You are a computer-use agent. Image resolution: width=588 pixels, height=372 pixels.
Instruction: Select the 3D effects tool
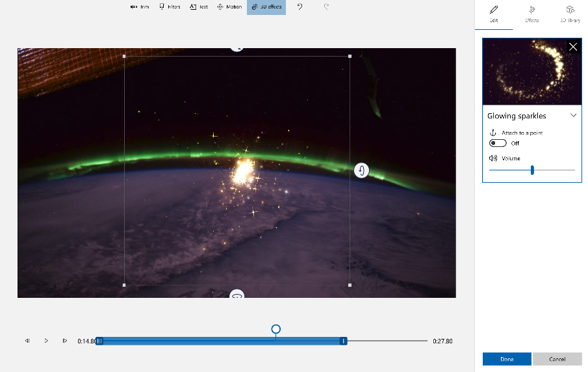(266, 7)
